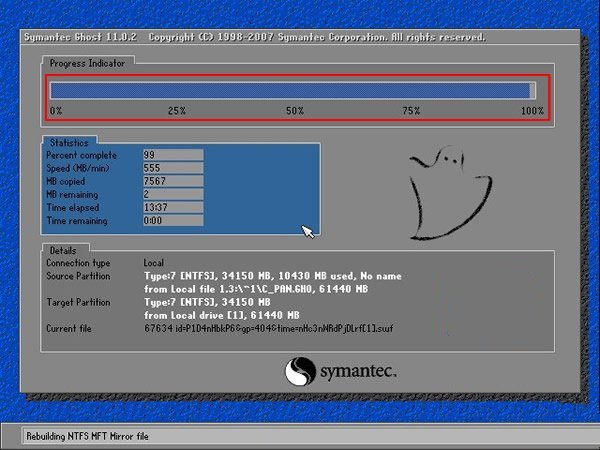Image resolution: width=600 pixels, height=450 pixels.
Task: Select the Time remaining value field
Action: tap(174, 220)
